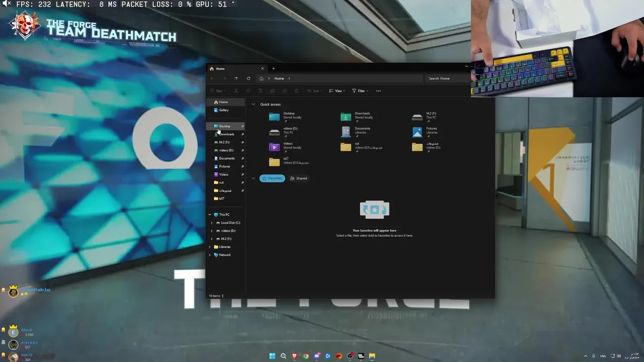
Task: Open Pictures library in Quick access grid
Action: point(425,132)
